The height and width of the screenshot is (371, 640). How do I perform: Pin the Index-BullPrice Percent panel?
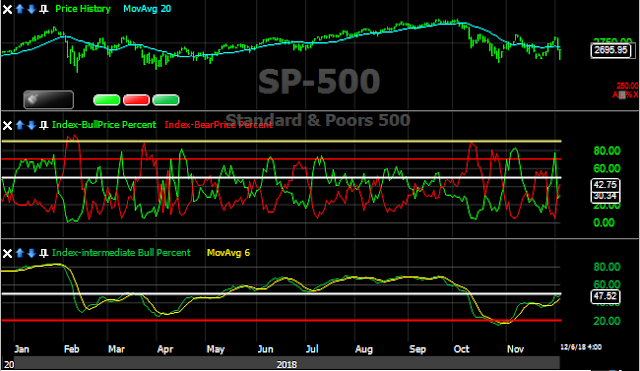point(44,125)
